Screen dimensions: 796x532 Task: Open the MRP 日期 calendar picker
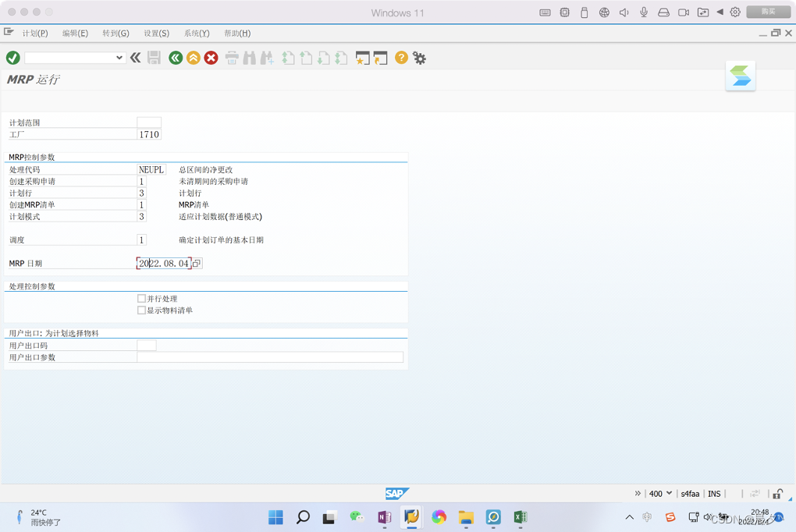195,263
